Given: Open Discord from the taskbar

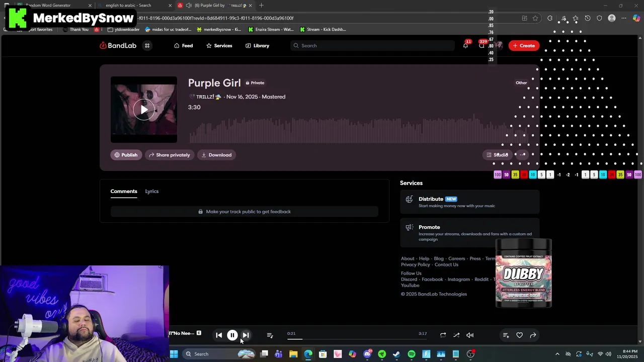Looking at the screenshot, I should 367,354.
